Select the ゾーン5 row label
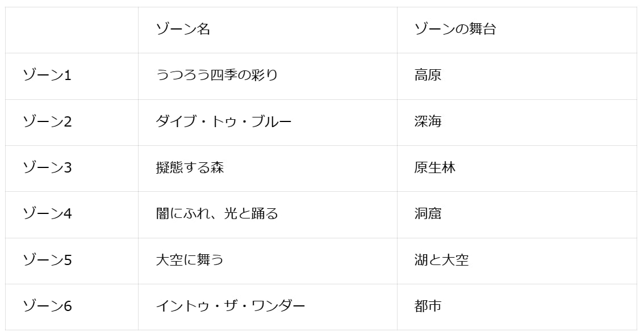Screen dimensions: 644x332 pos(47,260)
